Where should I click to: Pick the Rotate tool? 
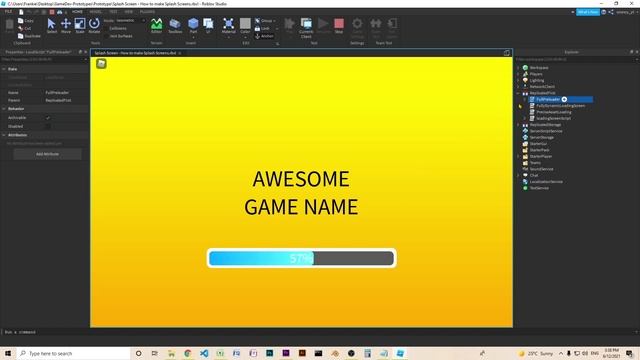coord(94,25)
